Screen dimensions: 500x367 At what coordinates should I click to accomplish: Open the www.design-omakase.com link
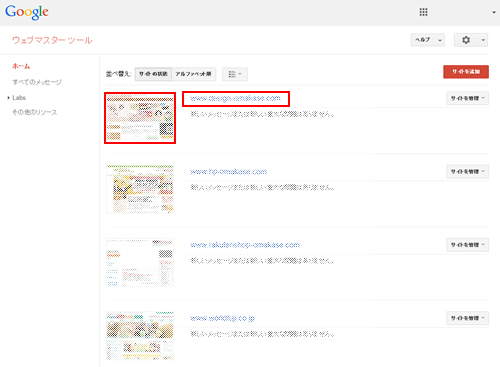235,98
